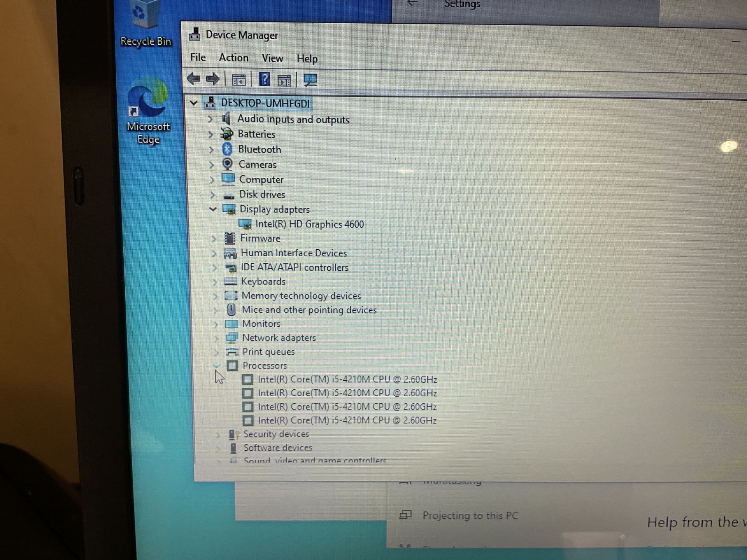Minimize the Device Manager window

coord(736,41)
